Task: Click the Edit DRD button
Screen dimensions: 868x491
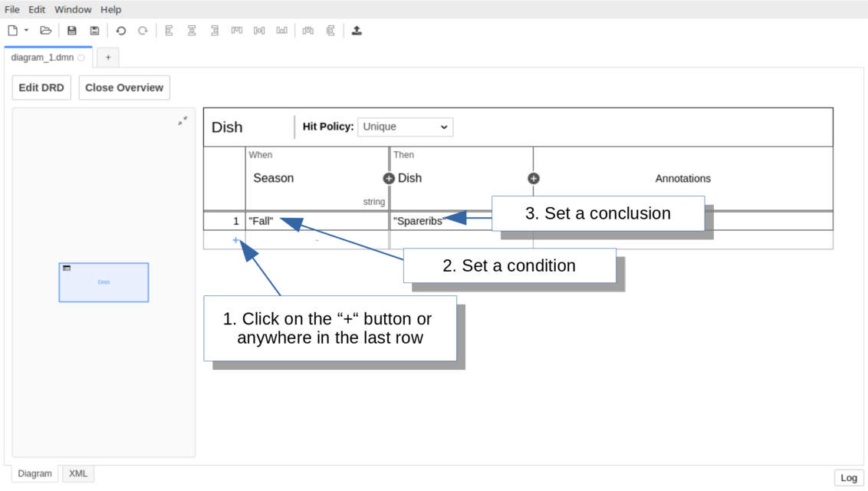Action: pos(41,87)
